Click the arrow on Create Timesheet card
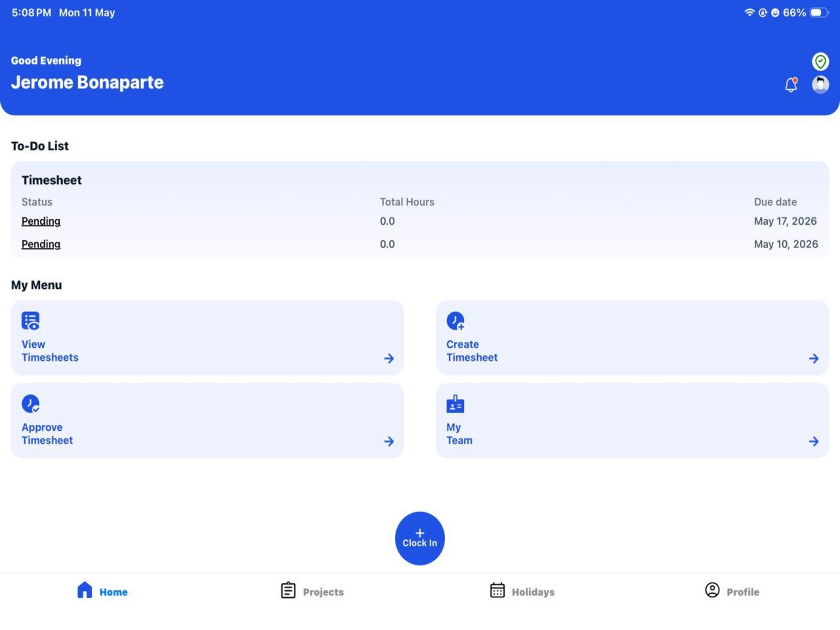 click(x=813, y=358)
